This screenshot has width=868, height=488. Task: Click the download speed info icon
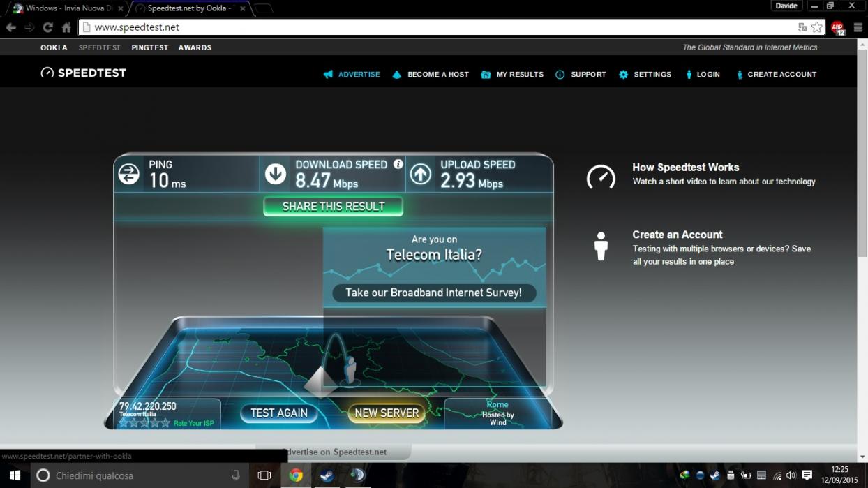pos(398,165)
